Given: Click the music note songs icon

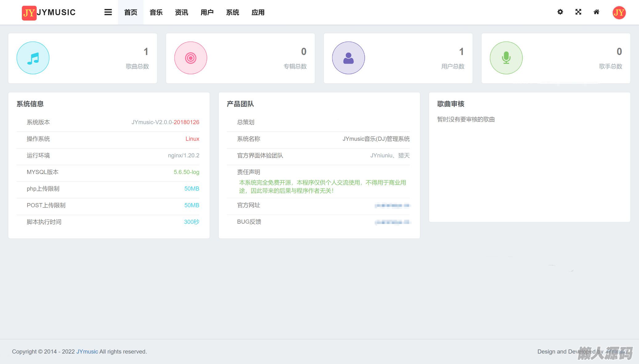Looking at the screenshot, I should click(33, 58).
